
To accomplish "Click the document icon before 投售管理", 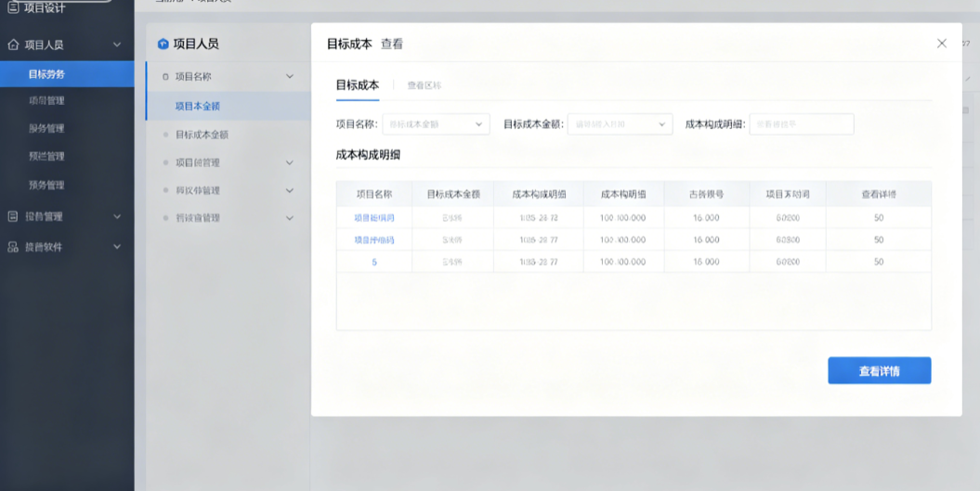I will (x=12, y=216).
